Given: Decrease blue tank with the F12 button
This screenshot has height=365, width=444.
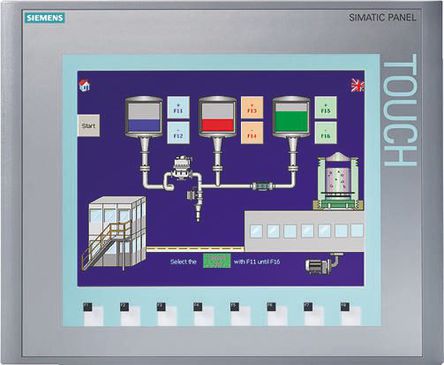Looking at the screenshot, I should coord(178,133).
